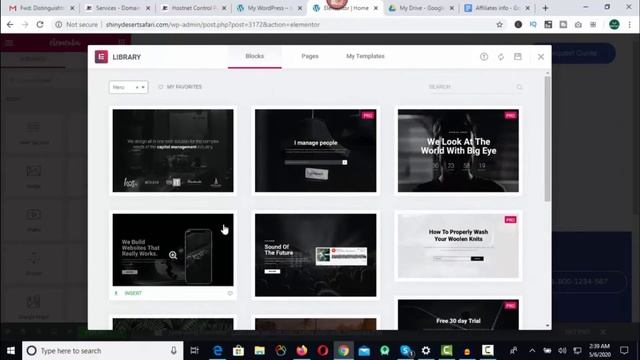The image size is (640, 360).
Task: Toggle My Favorites filter
Action: click(x=180, y=87)
